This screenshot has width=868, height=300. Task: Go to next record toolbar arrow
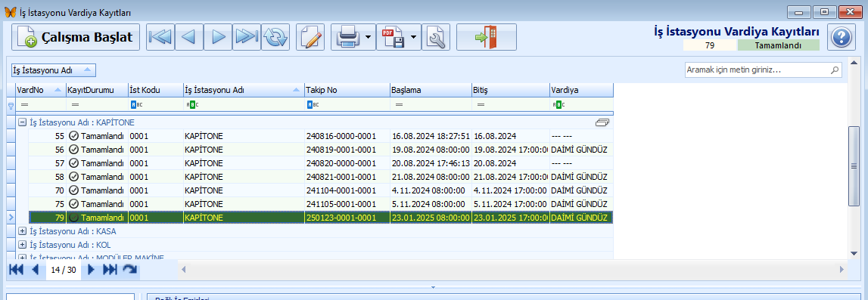click(x=218, y=37)
